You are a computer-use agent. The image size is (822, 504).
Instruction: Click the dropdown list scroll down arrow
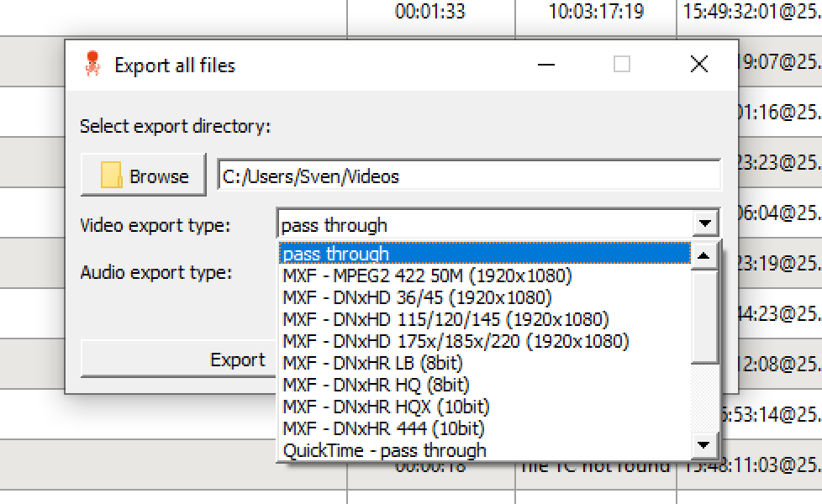(704, 445)
